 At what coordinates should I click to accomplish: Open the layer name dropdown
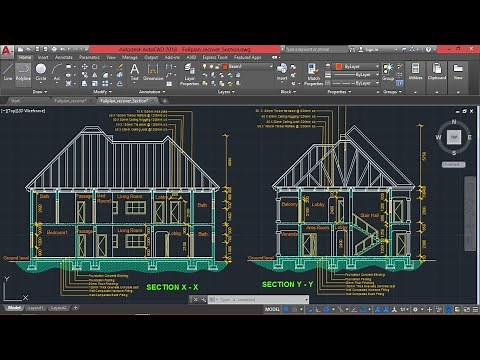point(270,67)
